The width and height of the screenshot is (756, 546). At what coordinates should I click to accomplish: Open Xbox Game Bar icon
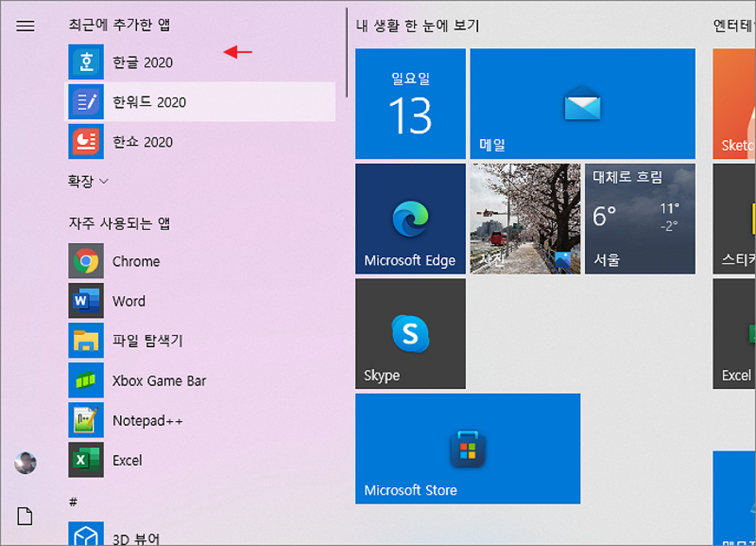86,381
